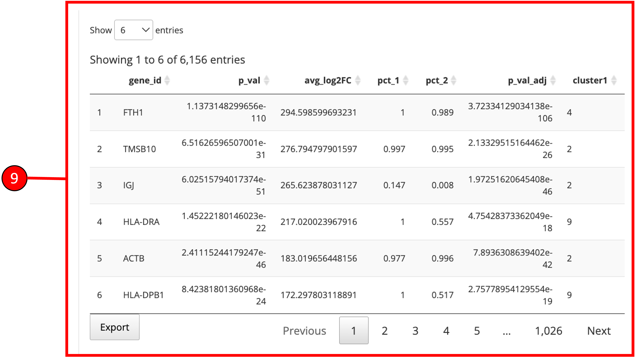Click the Previous page link
The height and width of the screenshot is (364, 635).
(x=304, y=331)
